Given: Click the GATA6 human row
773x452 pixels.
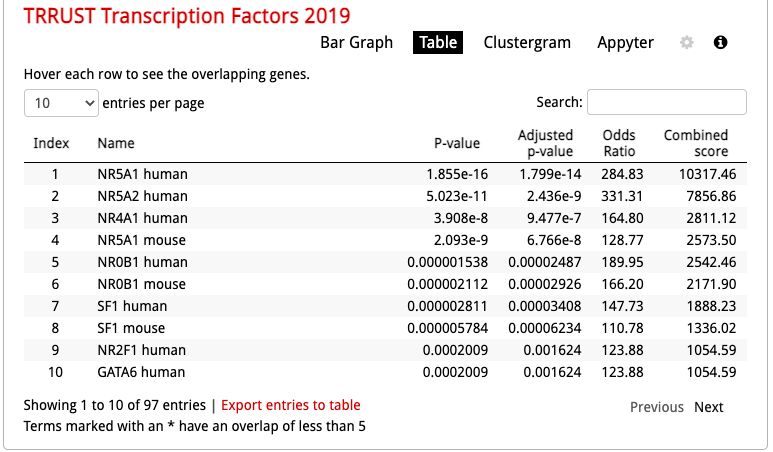Looking at the screenshot, I should [141, 372].
